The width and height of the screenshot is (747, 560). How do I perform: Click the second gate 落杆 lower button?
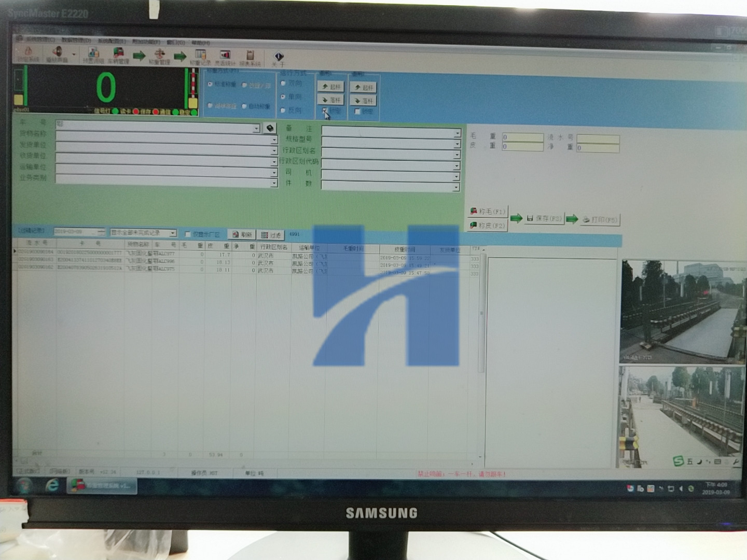[363, 101]
